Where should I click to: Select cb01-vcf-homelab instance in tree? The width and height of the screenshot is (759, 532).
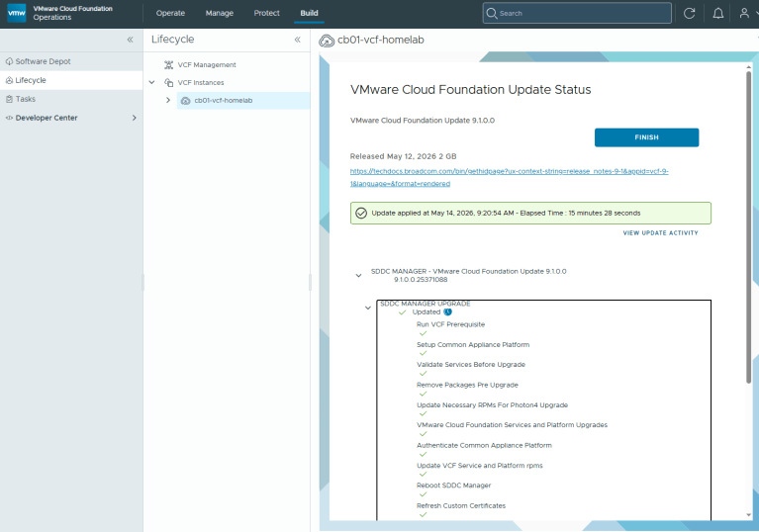point(243,101)
